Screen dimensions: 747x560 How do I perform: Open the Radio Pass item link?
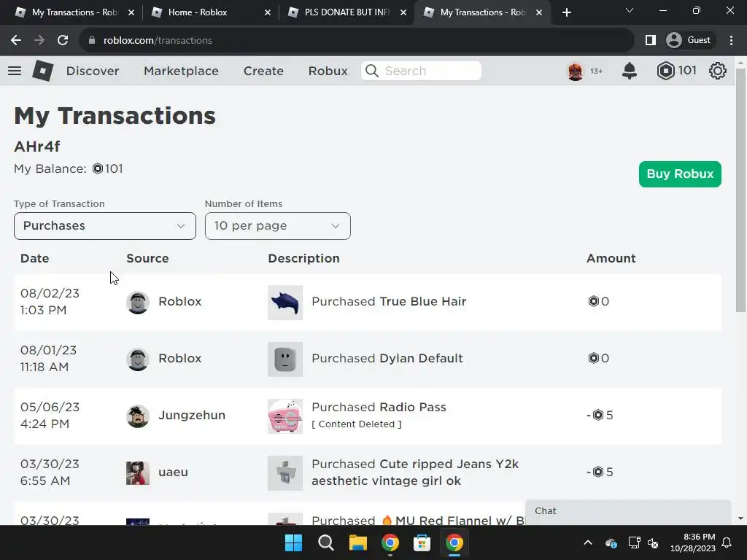413,407
